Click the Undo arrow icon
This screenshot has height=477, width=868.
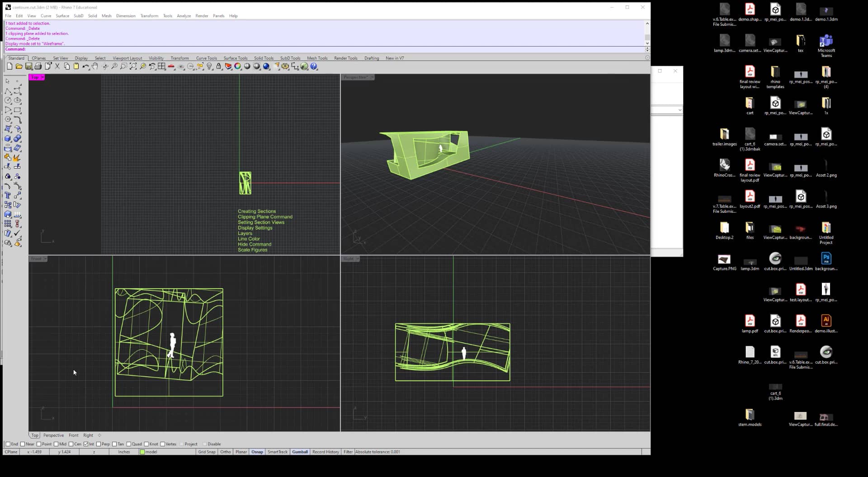[x=85, y=66]
